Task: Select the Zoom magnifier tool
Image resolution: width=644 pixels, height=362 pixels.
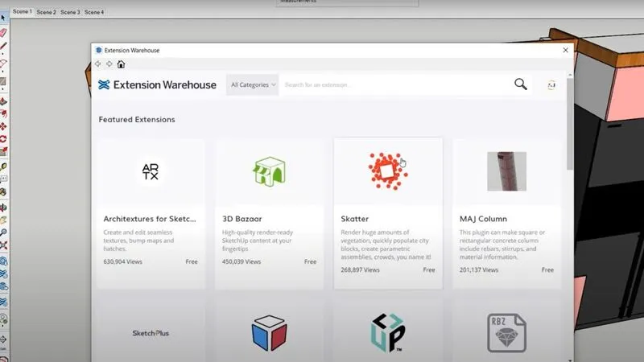Action: 3,232
